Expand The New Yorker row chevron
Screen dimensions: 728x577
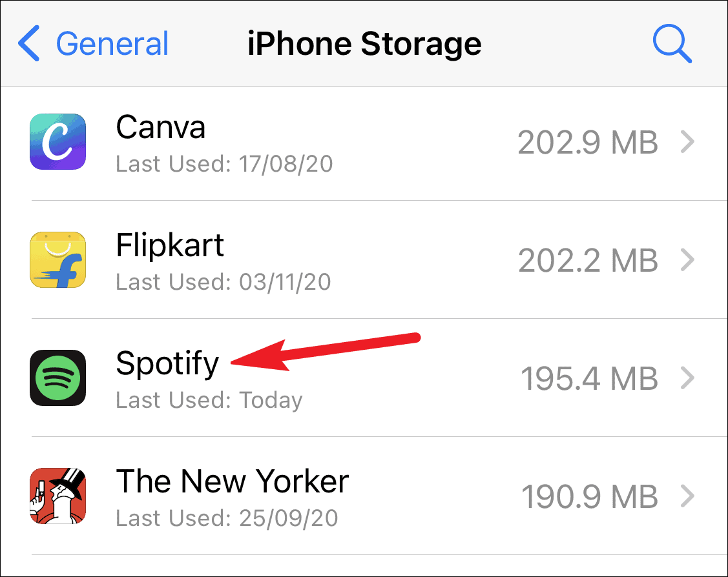[687, 496]
